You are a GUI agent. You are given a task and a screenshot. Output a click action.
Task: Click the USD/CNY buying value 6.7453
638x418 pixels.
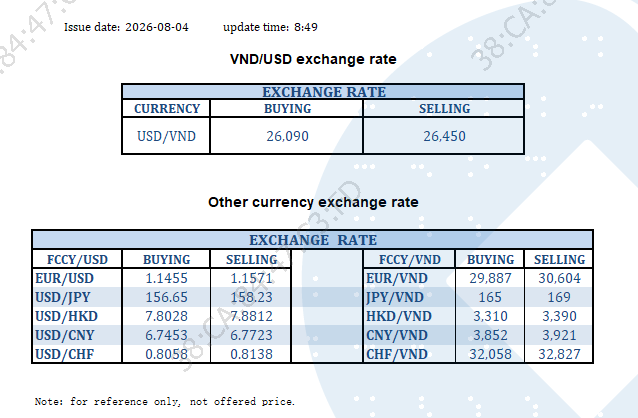click(x=166, y=335)
